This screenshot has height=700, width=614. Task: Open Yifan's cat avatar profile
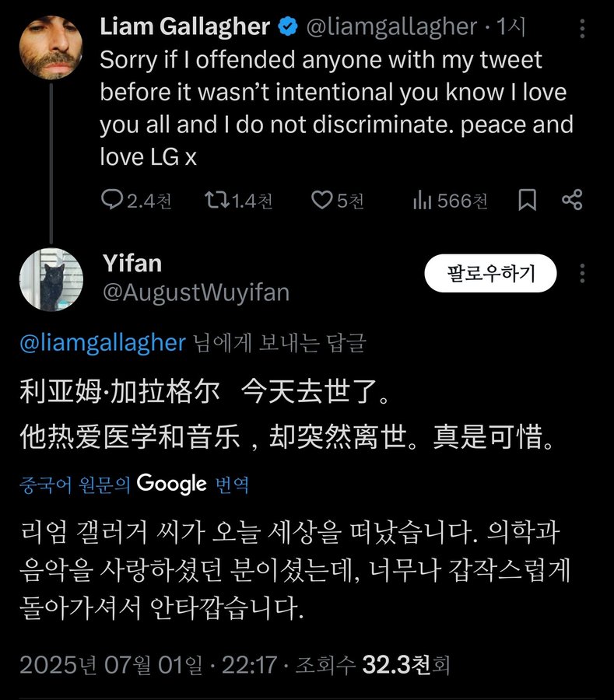tap(51, 279)
